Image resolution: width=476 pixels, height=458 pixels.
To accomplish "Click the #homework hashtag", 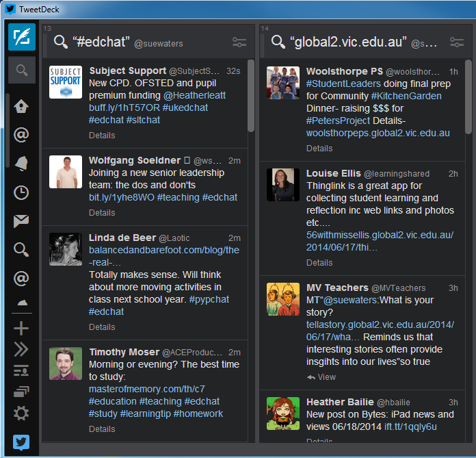I will 198,414.
